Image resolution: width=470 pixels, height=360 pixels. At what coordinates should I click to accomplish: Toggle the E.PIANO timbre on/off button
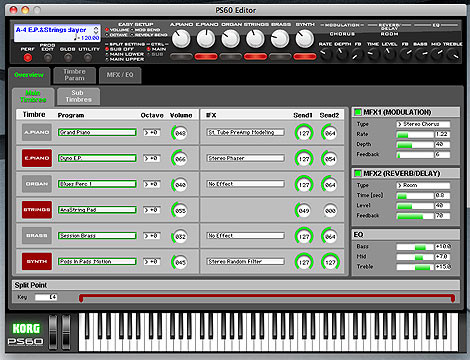tap(37, 158)
